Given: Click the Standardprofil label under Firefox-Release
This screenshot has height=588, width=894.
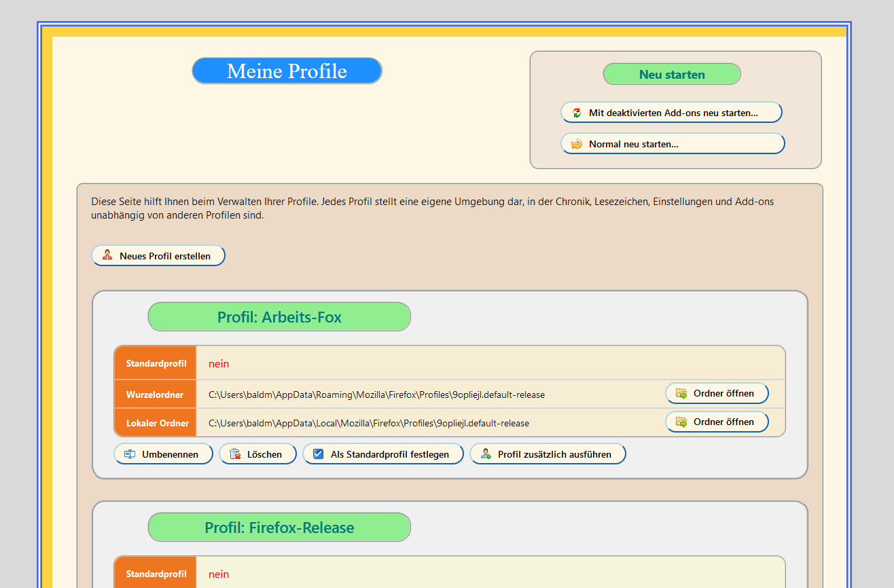Looking at the screenshot, I should click(x=156, y=574).
